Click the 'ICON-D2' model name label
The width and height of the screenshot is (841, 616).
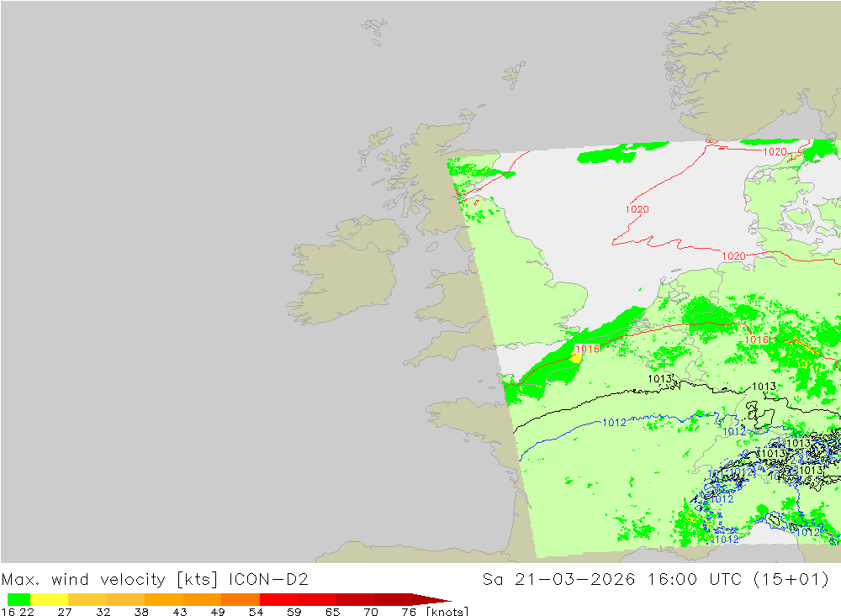point(268,580)
